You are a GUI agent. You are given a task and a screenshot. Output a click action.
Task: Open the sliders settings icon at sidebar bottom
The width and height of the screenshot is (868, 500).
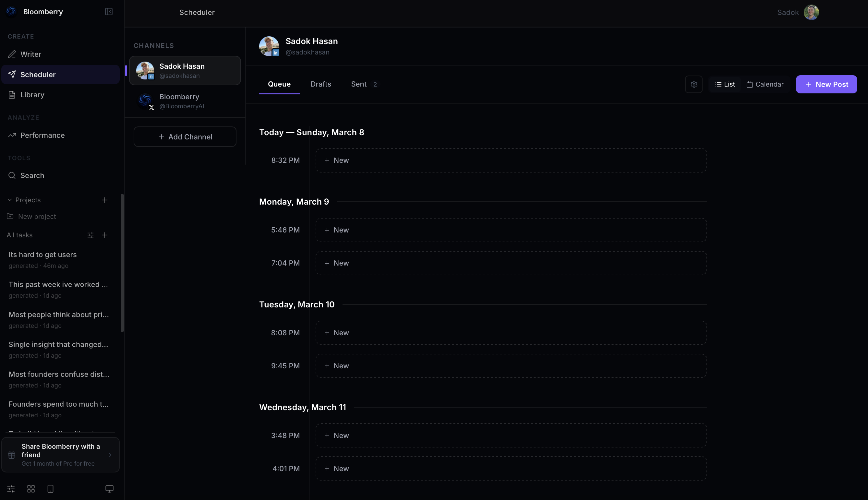coord(11,489)
